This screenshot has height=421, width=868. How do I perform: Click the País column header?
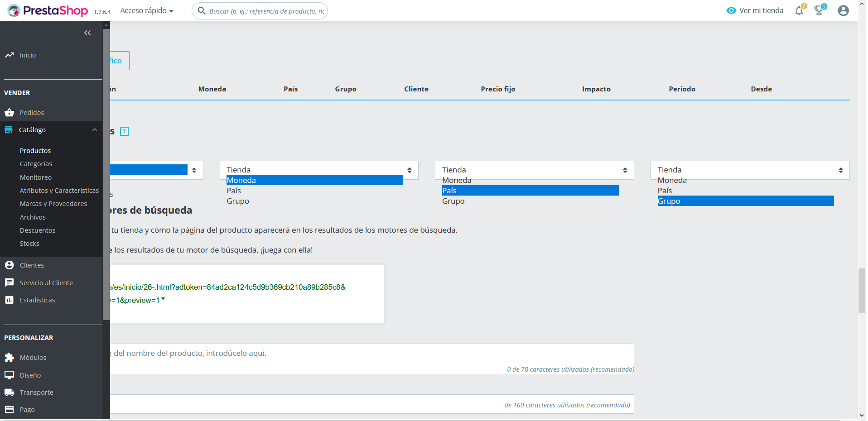tap(291, 89)
